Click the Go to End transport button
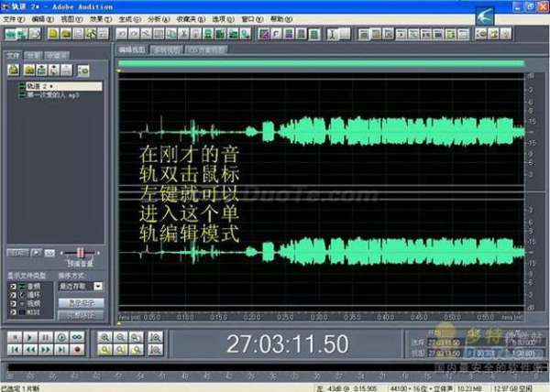 (x=61, y=350)
